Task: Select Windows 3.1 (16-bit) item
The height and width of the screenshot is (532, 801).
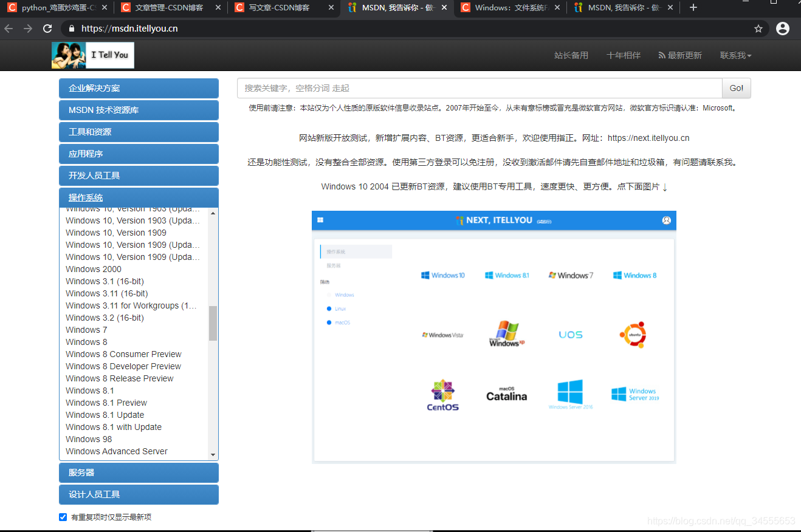Action: tap(105, 281)
